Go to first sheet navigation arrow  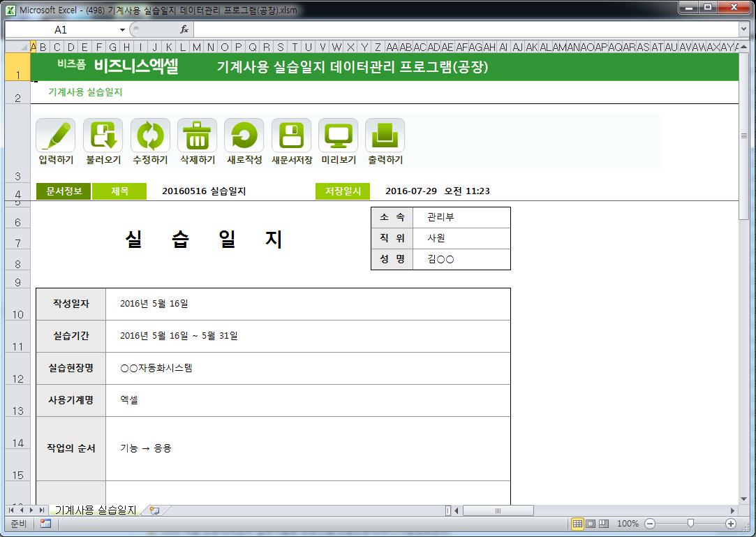point(11,510)
